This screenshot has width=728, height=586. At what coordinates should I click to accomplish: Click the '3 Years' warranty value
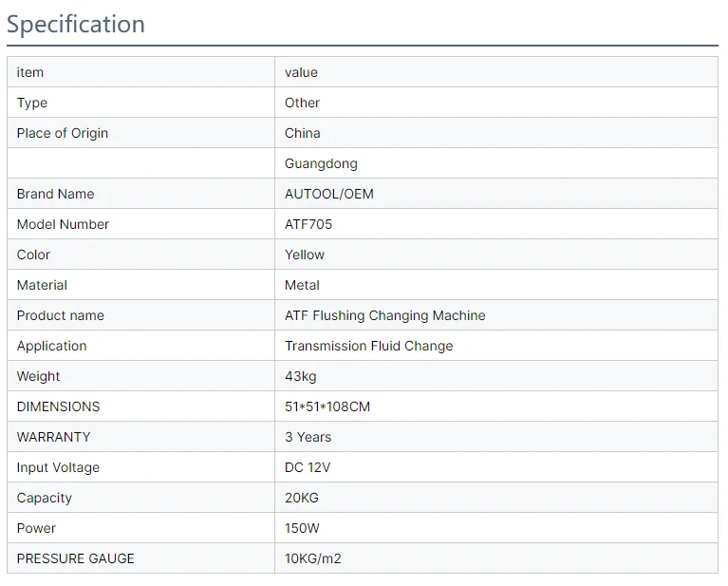pos(308,437)
